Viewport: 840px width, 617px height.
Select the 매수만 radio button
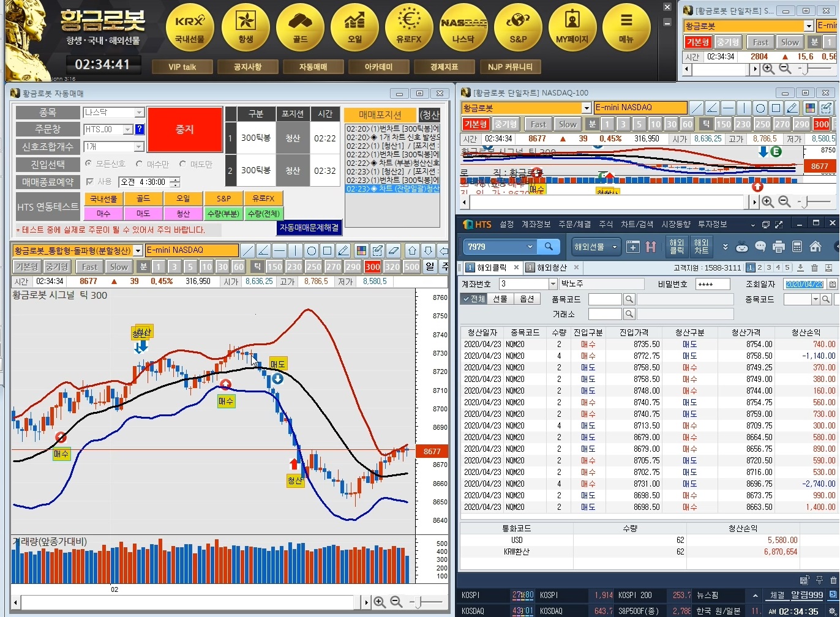coord(139,164)
